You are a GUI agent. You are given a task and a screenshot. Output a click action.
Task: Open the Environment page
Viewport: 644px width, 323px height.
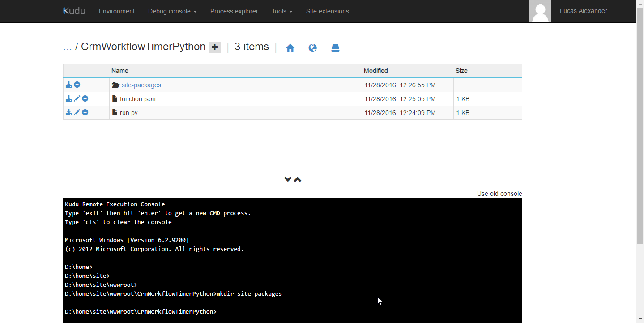(x=117, y=11)
